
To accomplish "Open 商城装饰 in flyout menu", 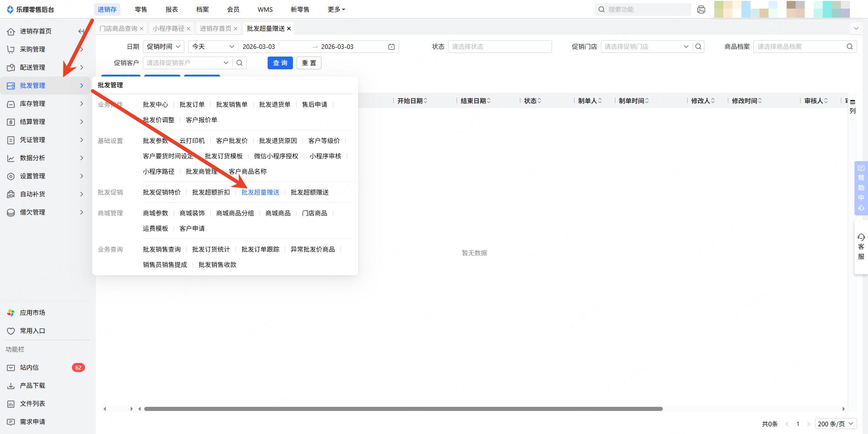I will (x=192, y=213).
